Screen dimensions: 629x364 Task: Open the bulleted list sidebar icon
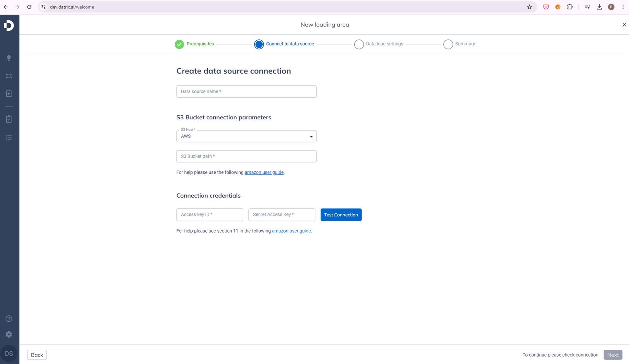coord(9,138)
